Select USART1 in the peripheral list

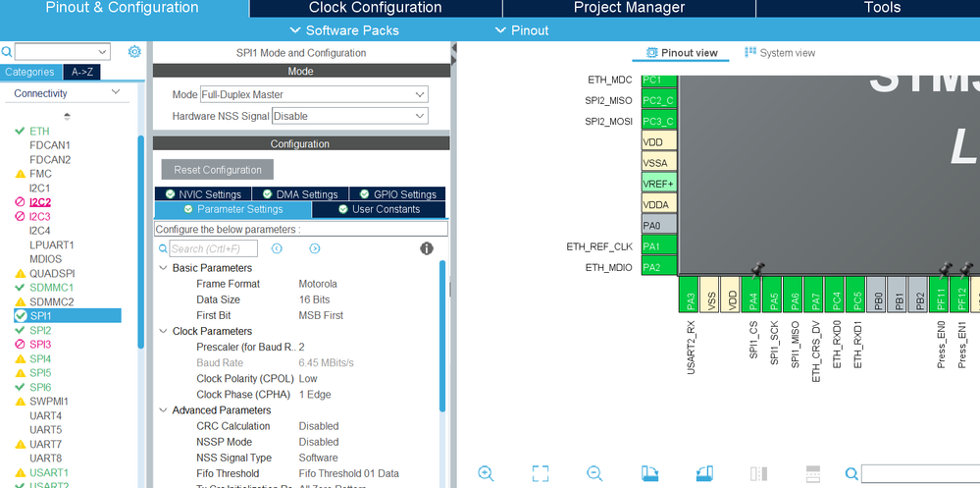[49, 472]
